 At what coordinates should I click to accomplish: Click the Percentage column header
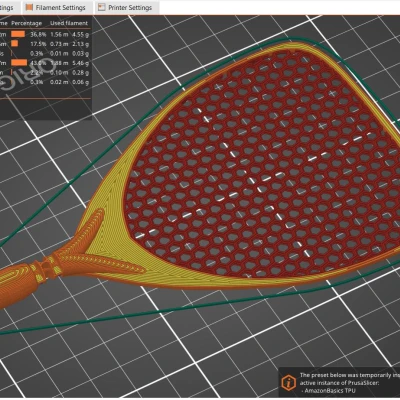(x=27, y=23)
